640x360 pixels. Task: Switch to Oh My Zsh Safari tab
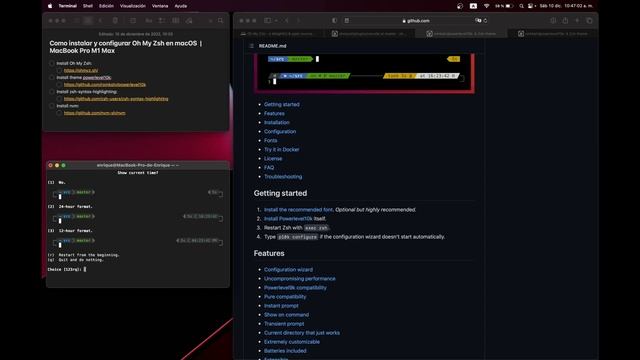pos(279,33)
